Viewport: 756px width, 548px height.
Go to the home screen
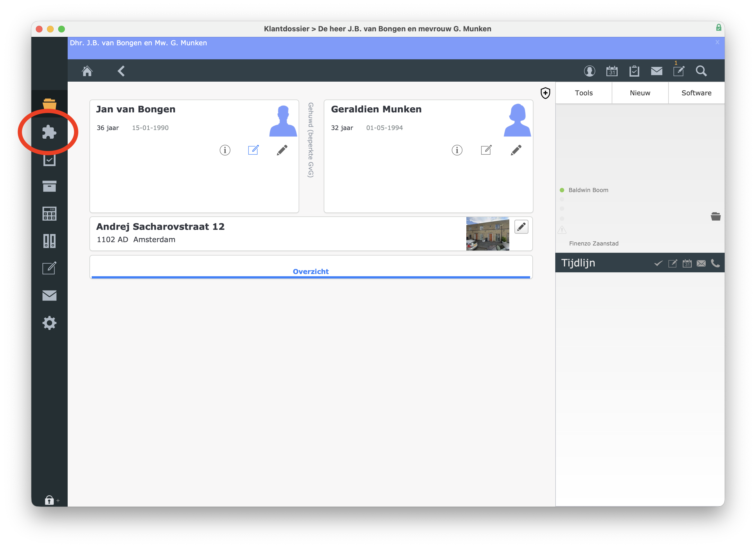[x=87, y=71]
